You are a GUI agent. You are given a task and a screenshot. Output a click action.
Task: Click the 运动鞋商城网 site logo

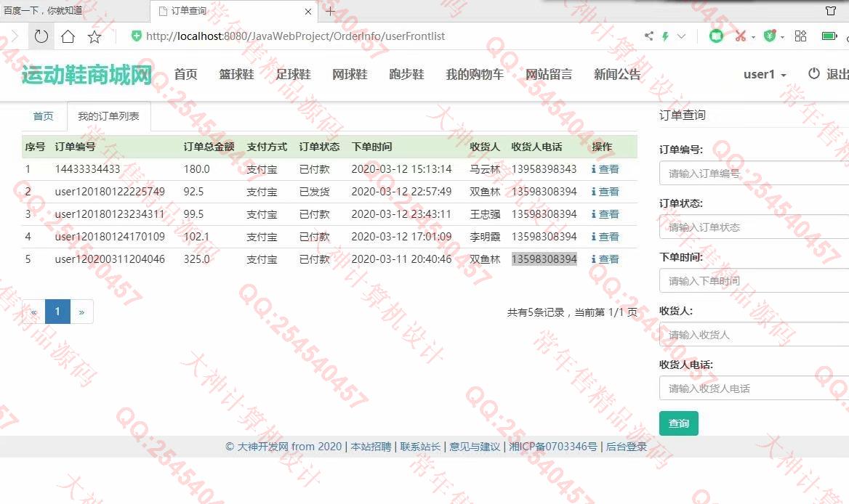pos(86,75)
